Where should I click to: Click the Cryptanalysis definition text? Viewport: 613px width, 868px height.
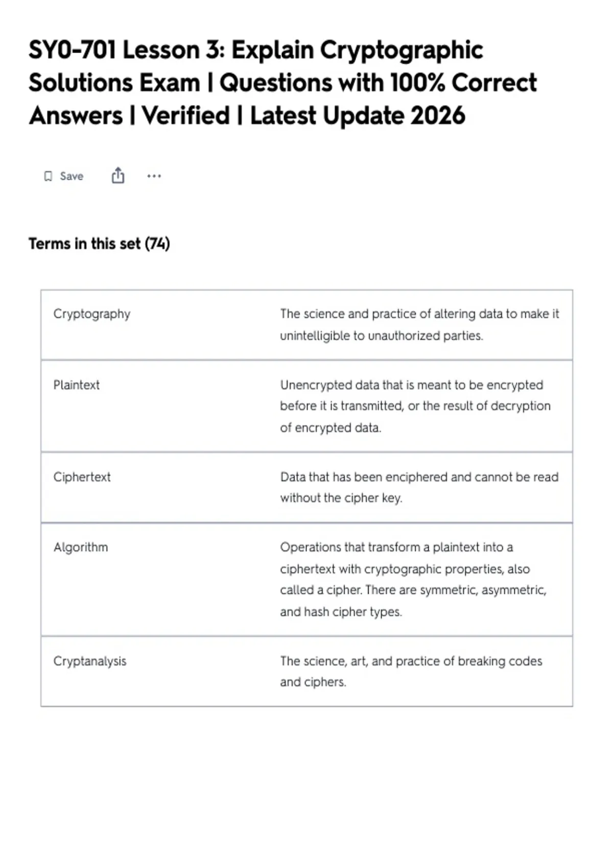pyautogui.click(x=411, y=671)
